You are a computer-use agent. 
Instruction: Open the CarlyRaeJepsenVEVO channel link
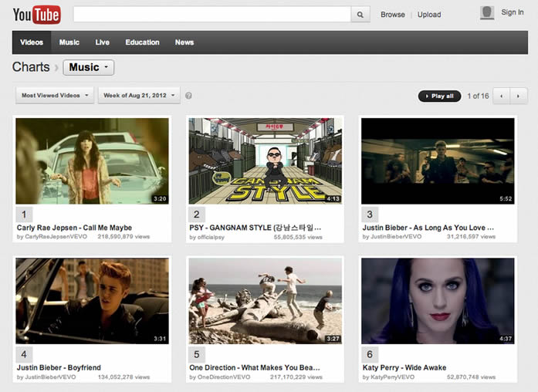[x=56, y=237]
